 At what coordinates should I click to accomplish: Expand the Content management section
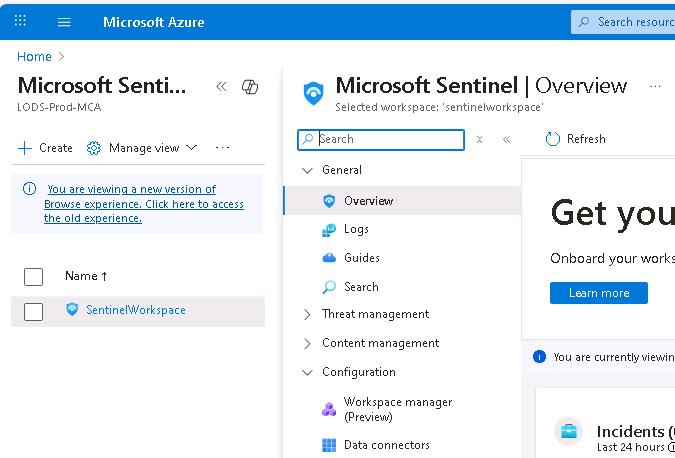tap(308, 343)
